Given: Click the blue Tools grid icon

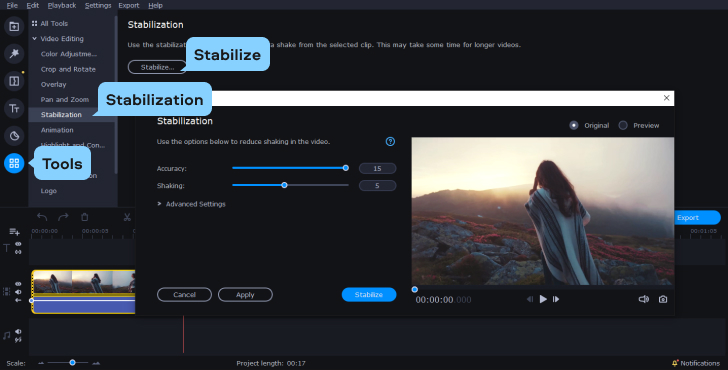Looking at the screenshot, I should (x=14, y=163).
